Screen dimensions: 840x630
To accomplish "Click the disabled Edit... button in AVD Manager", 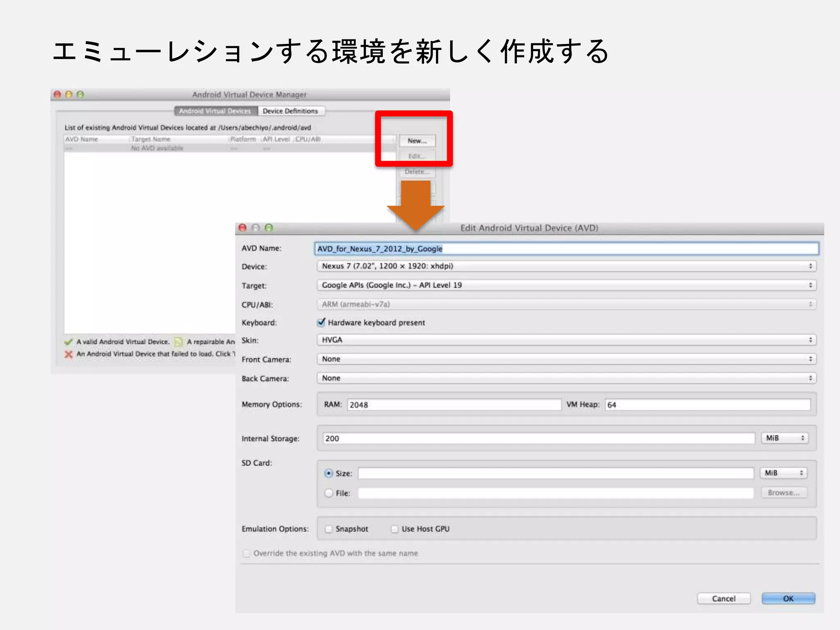I will pos(417,156).
